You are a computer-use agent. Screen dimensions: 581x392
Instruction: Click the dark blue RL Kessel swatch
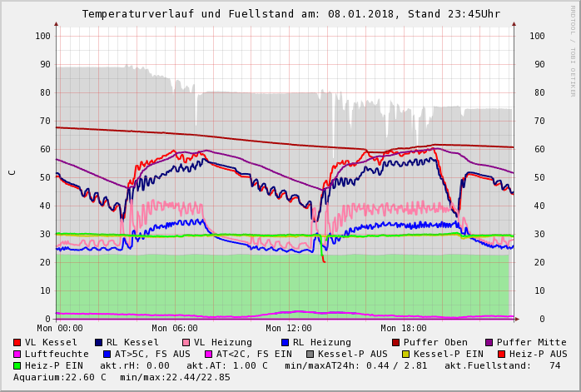(99, 342)
